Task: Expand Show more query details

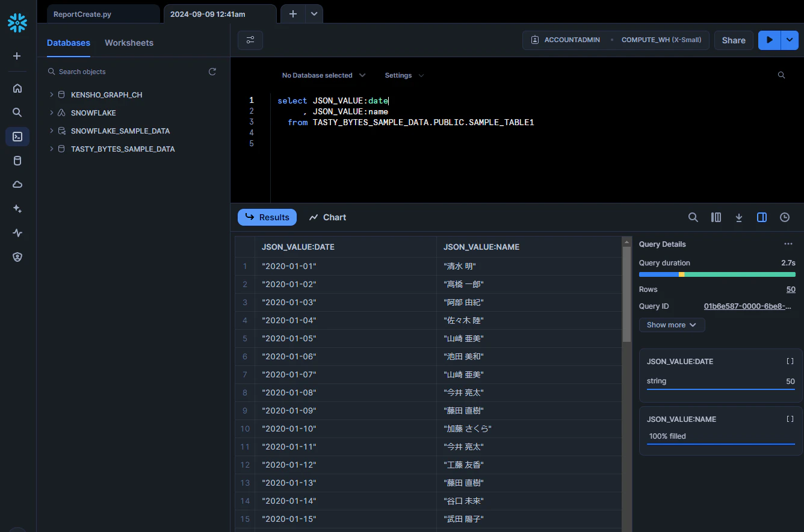Action: pyautogui.click(x=672, y=325)
